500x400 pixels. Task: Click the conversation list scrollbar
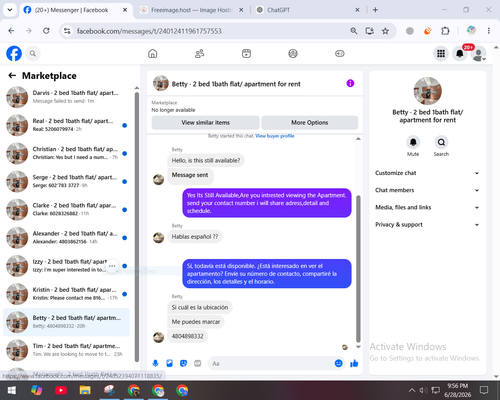coord(137,227)
